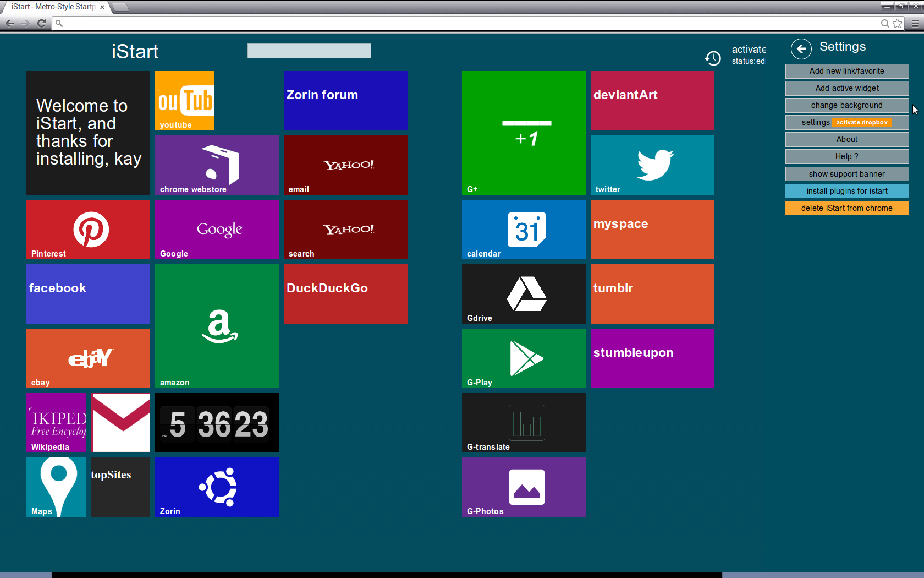Open the Twitter bird tile
This screenshot has height=578, width=924.
[652, 165]
